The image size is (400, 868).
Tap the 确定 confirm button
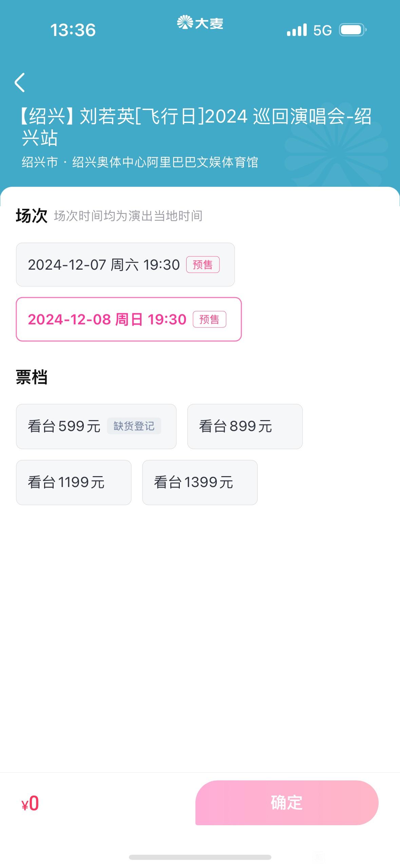287,803
